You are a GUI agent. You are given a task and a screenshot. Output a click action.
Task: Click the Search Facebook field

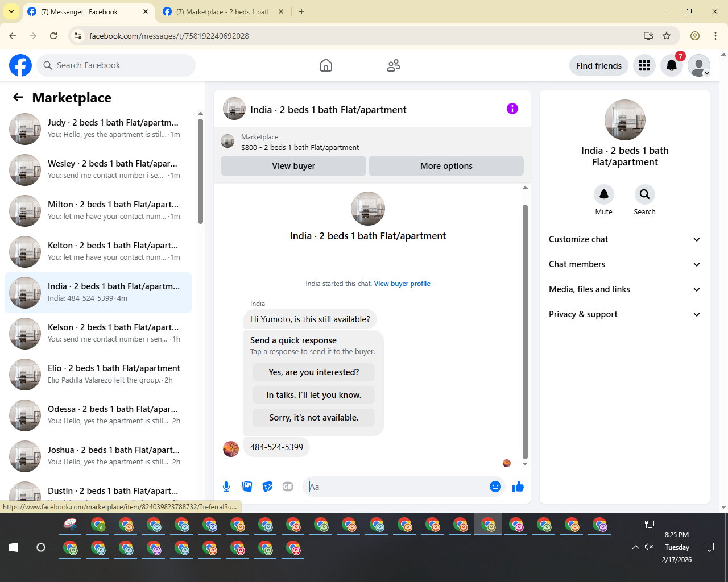116,65
